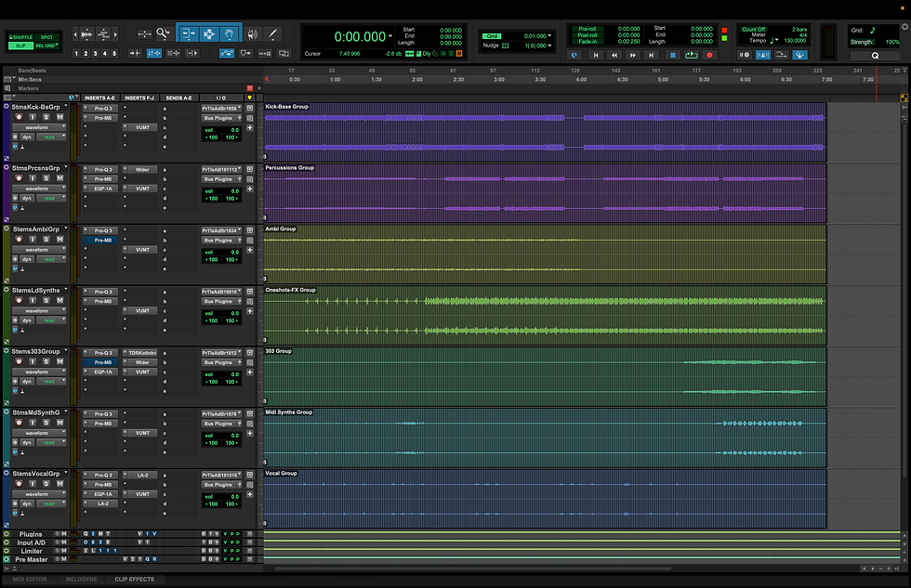This screenshot has width=911, height=588.
Task: Open Pro-Q 3 insert on StmsKck-BsGrp
Action: pyautogui.click(x=102, y=108)
